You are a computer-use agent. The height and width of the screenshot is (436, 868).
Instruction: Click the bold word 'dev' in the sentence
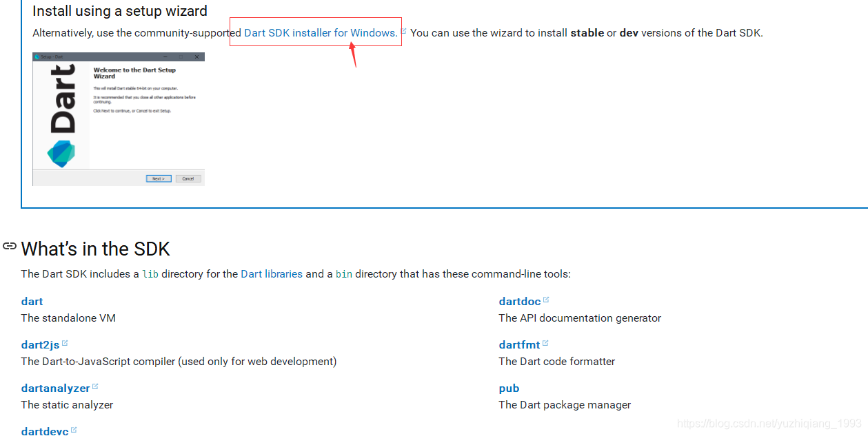[x=629, y=32]
